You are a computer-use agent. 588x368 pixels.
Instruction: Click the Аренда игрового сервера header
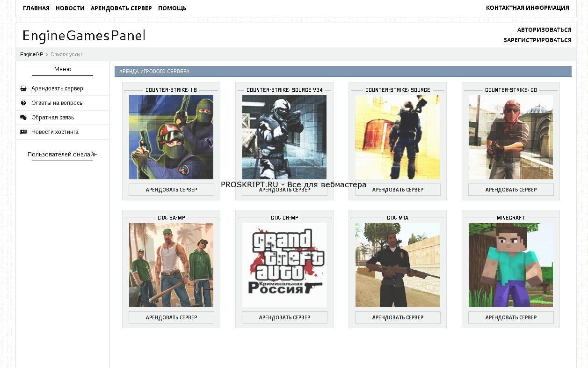point(343,72)
